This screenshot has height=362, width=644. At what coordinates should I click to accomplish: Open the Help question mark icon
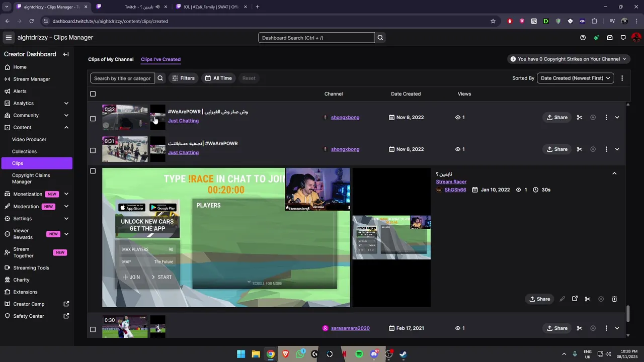[583, 38]
